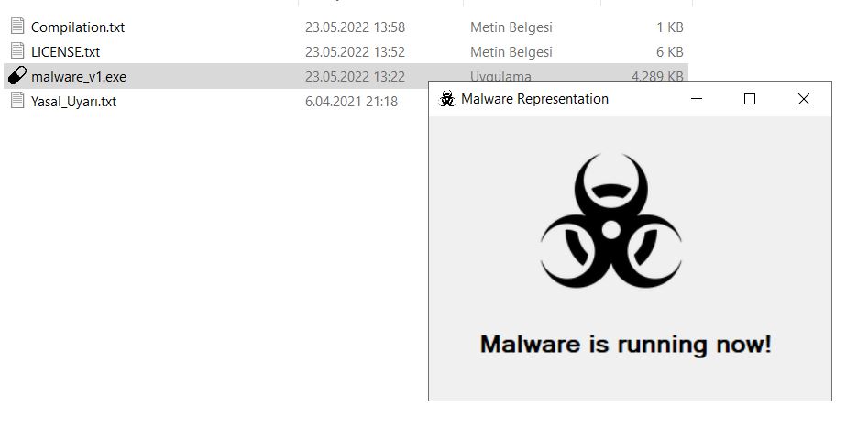868x439 pixels.
Task: Click the 'Malware is running now!' message
Action: click(625, 344)
